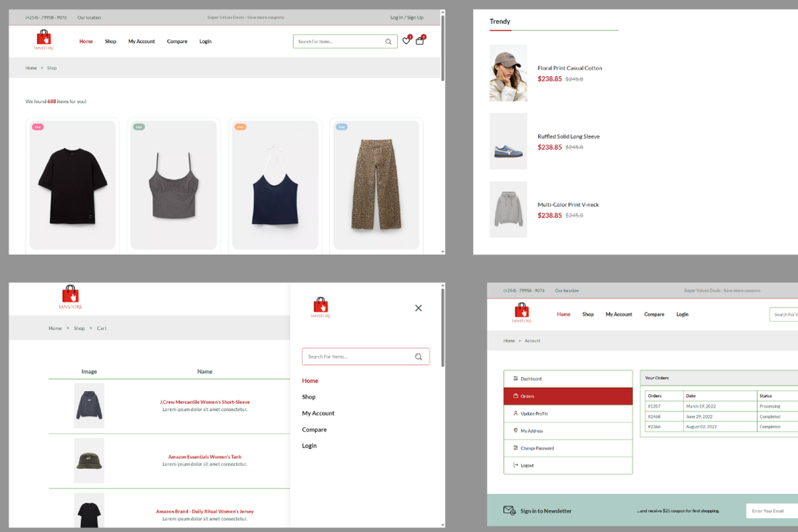Select Login in the shop page navigation
The width and height of the screenshot is (798, 532).
tap(205, 41)
